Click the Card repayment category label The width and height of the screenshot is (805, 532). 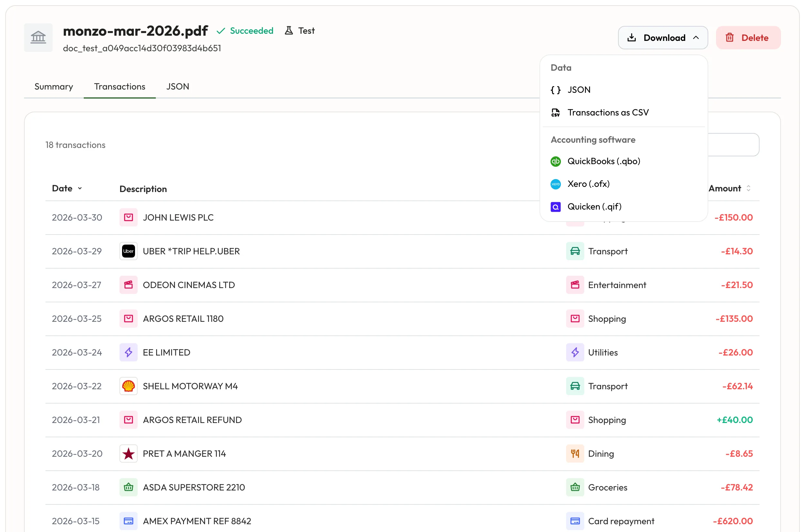click(x=621, y=521)
